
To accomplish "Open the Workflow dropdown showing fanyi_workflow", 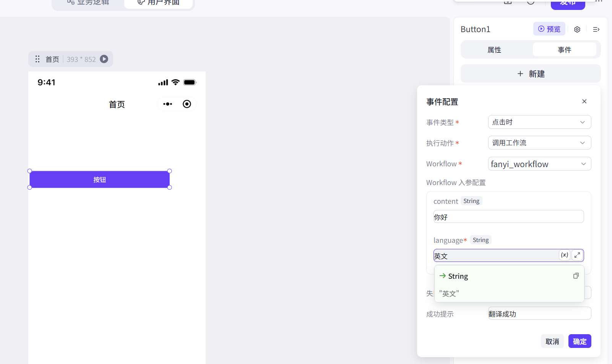I will [x=539, y=164].
